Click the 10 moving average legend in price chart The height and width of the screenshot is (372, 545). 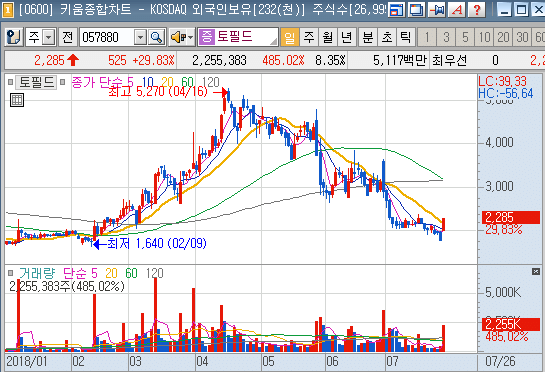pos(147,82)
